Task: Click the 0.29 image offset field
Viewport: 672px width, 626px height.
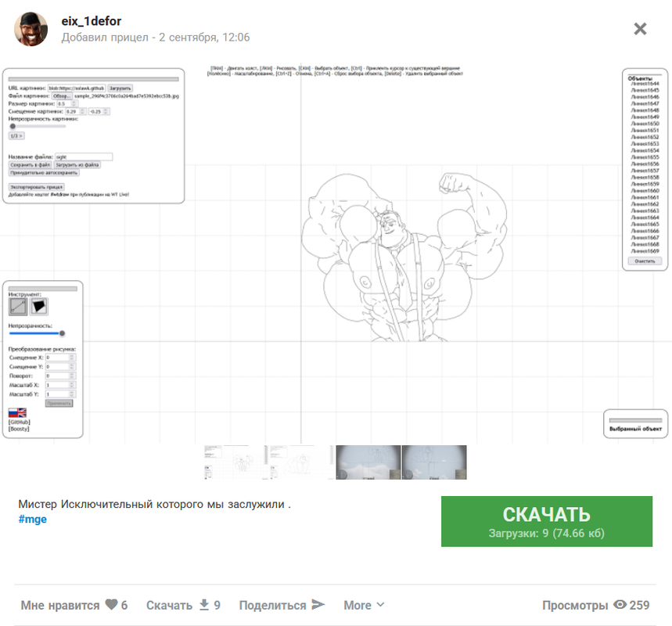Action: pos(75,111)
